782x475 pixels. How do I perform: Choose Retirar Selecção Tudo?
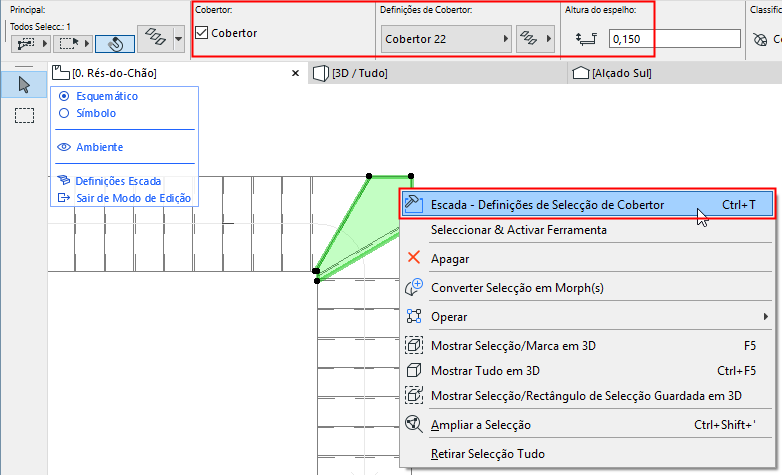click(x=488, y=454)
